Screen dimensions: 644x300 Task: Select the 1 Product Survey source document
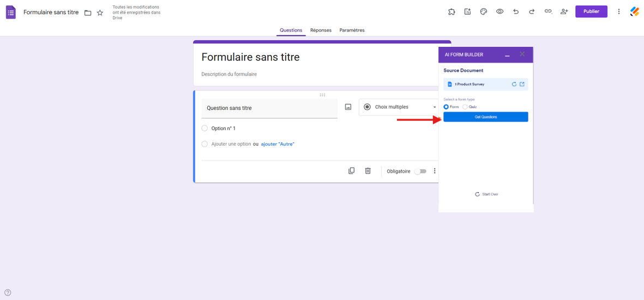coord(486,84)
